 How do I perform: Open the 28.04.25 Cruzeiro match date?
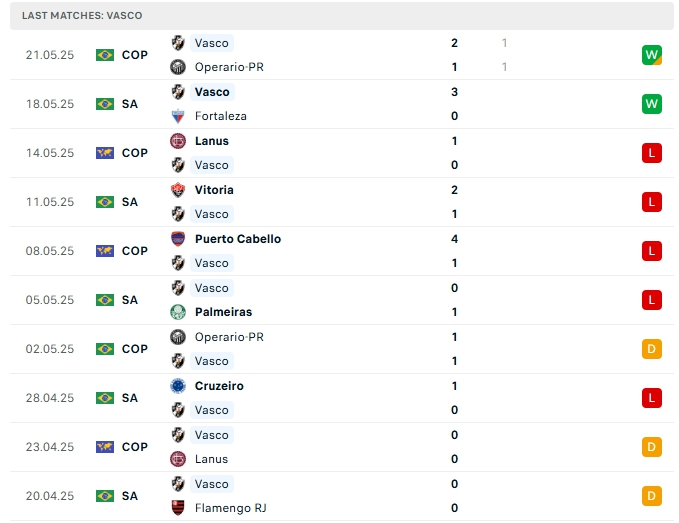tap(50, 398)
